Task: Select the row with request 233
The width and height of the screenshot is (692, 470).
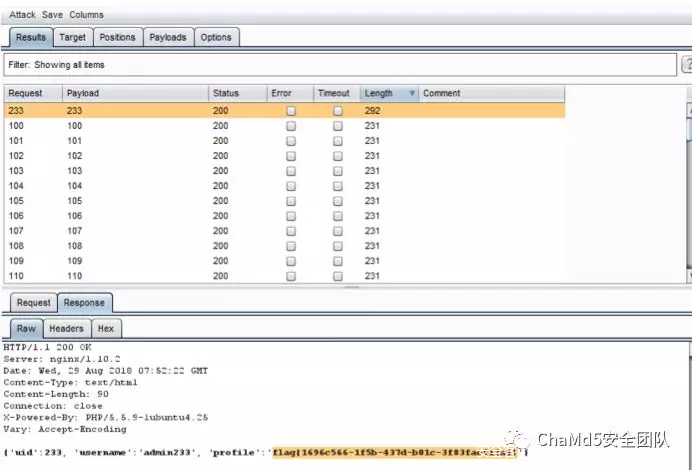Action: (150, 111)
